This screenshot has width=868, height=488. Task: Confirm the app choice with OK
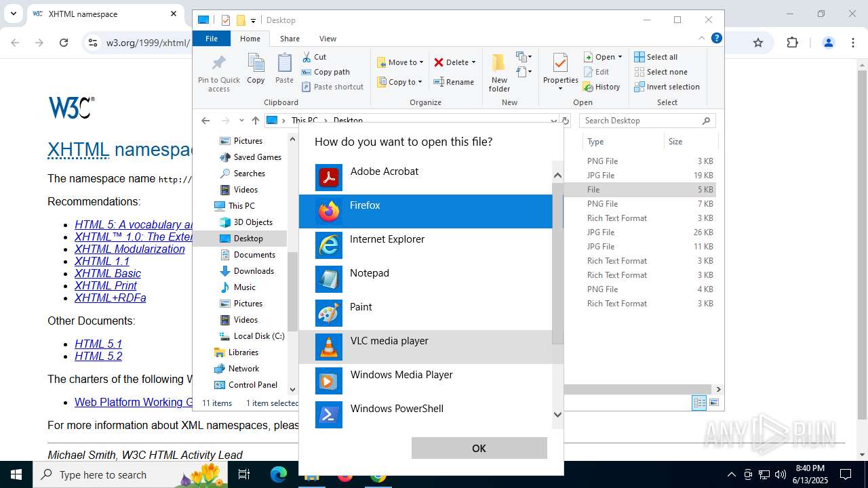[x=479, y=448]
